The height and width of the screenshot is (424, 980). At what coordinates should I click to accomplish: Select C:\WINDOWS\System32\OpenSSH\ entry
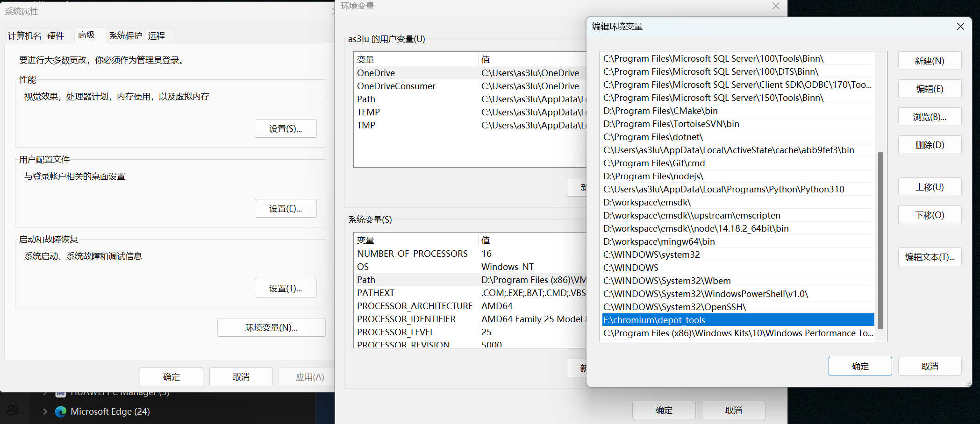coord(738,307)
